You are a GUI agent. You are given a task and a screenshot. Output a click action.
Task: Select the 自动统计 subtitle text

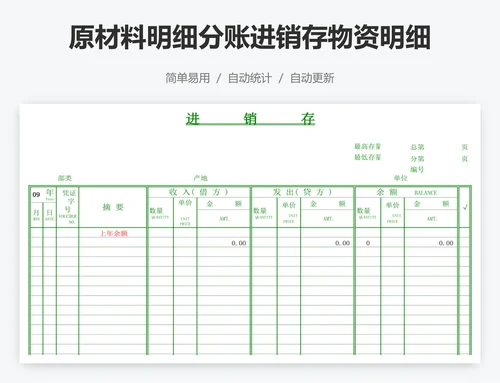(x=250, y=78)
